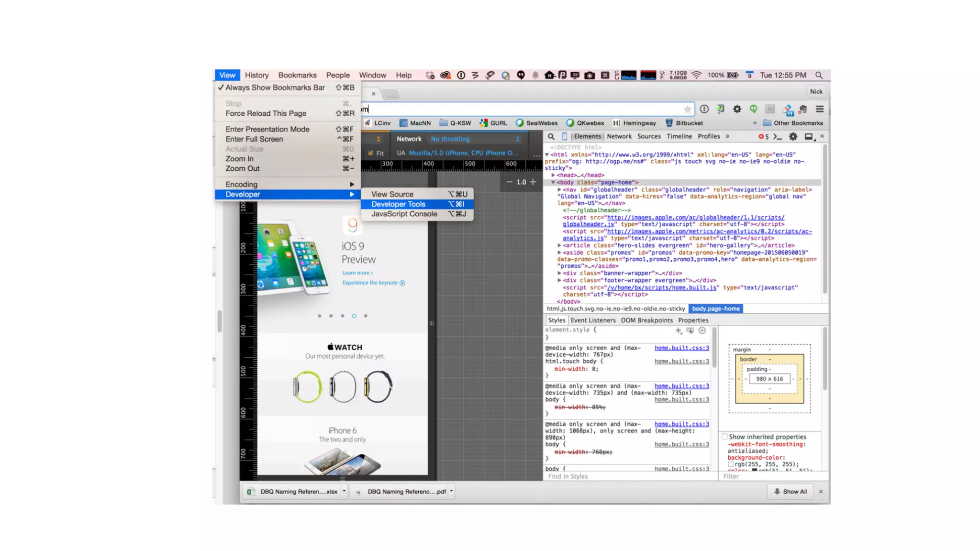Click the greyed-out 'In' extension icon
This screenshot has width=980, height=551.
(x=770, y=109)
